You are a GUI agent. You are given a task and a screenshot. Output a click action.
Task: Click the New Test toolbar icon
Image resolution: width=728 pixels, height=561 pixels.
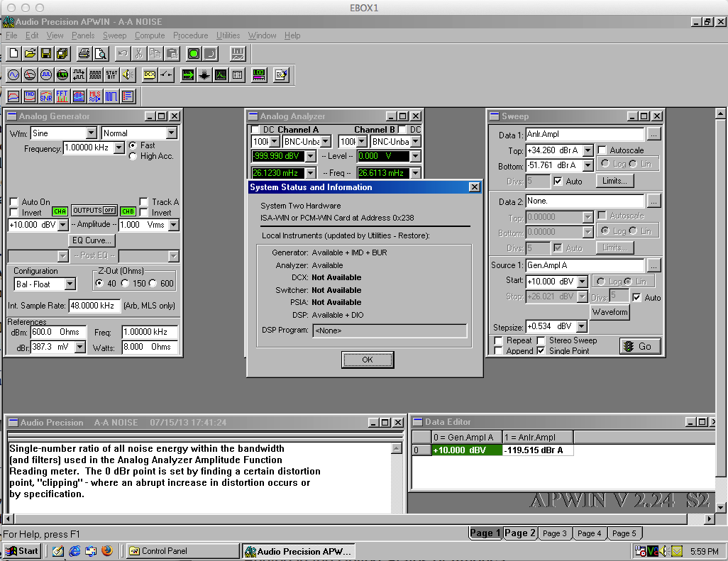click(x=14, y=54)
